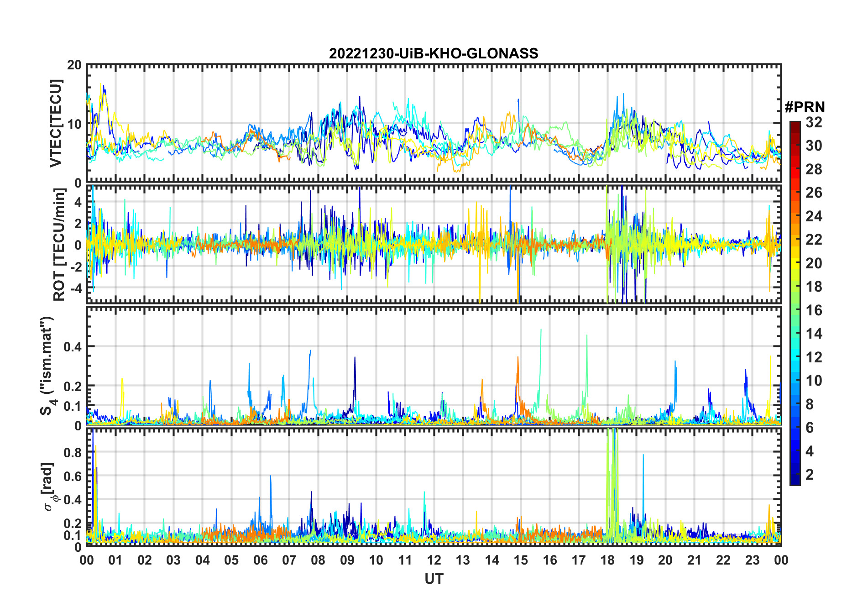The height and width of the screenshot is (607, 868).
Task: Click x-axis hour label 03
Action: coord(173,560)
